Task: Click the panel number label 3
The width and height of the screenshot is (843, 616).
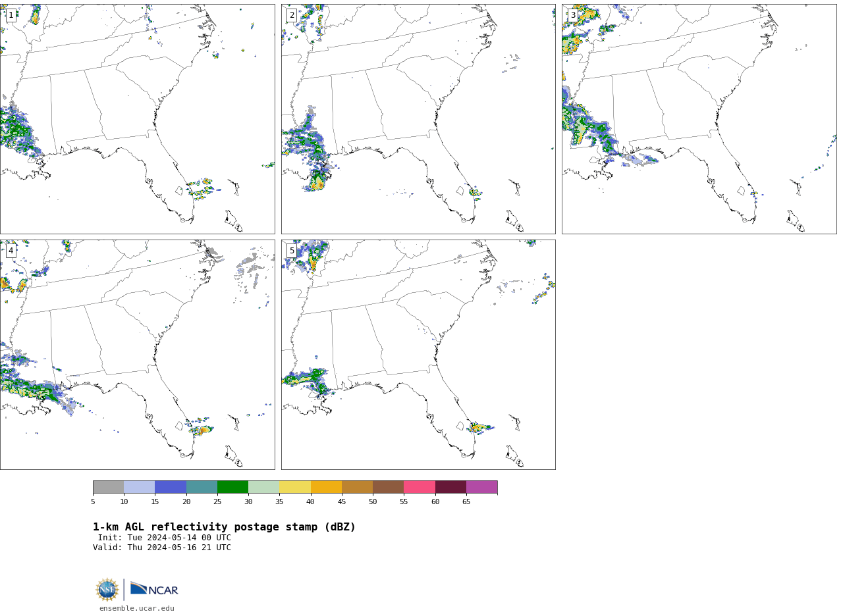Action: 573,15
